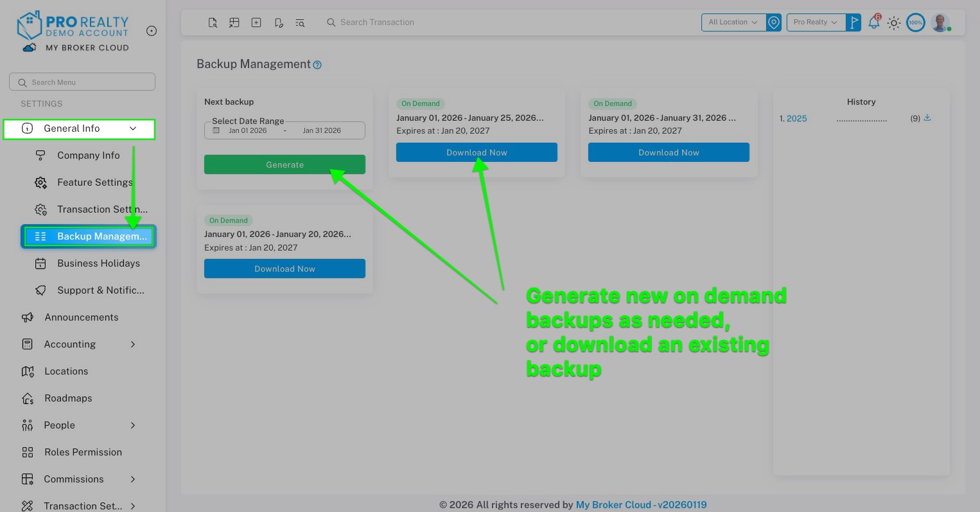Click the location pin icon beside All Location

[x=774, y=22]
